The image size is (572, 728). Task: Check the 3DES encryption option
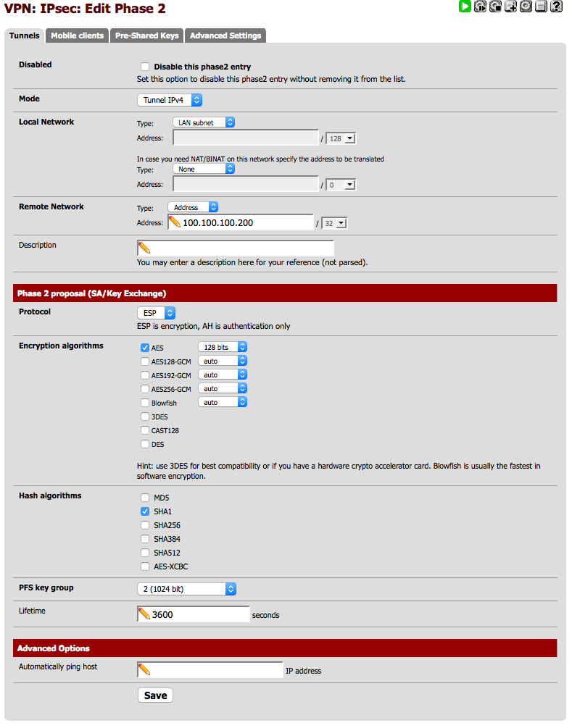click(145, 417)
